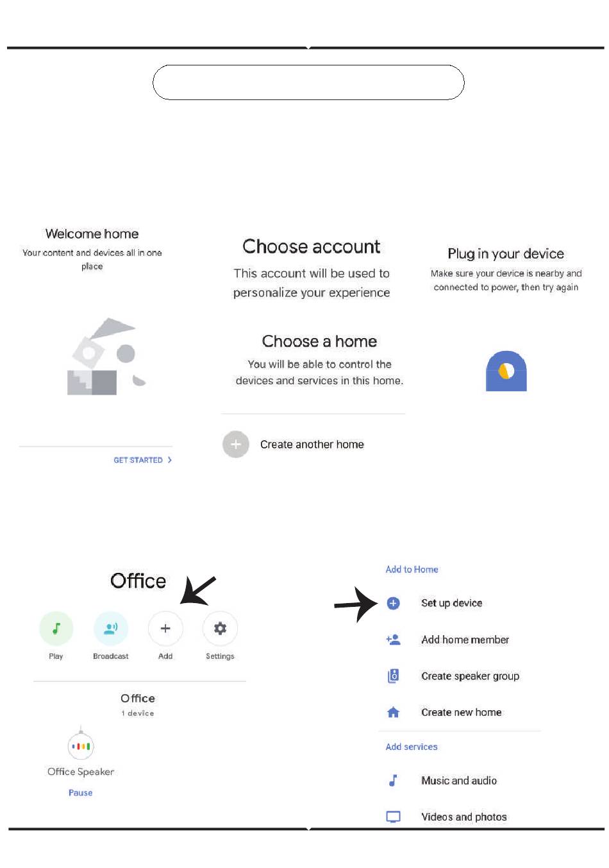Select Set up device menu entry
This screenshot has width=609, height=868.
pyautogui.click(x=451, y=603)
